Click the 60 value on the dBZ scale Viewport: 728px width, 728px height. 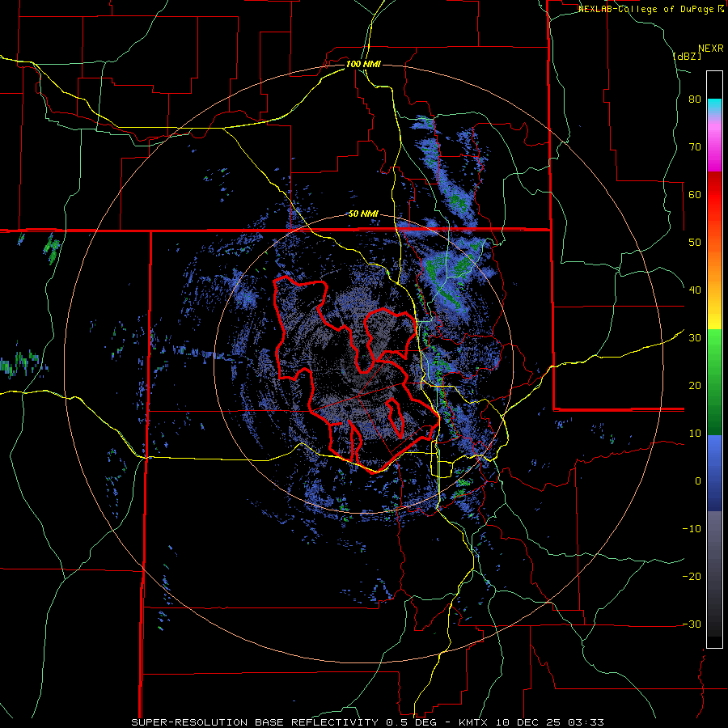pos(695,194)
